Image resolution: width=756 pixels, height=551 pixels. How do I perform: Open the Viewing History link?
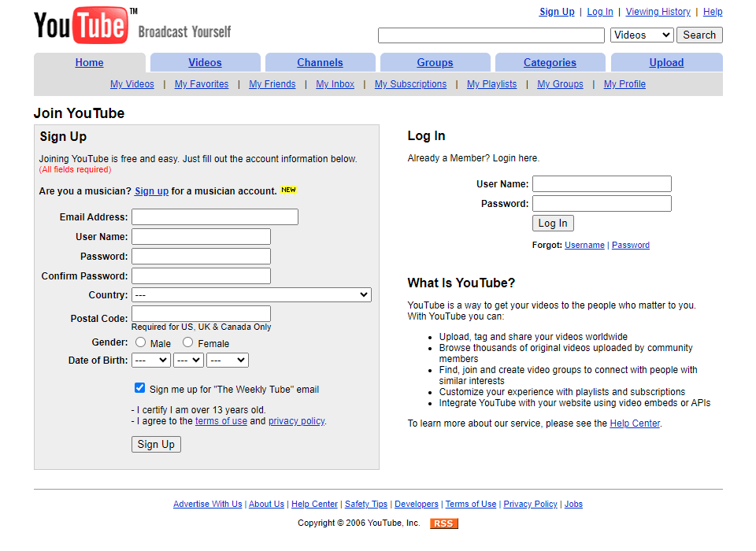[x=658, y=12]
